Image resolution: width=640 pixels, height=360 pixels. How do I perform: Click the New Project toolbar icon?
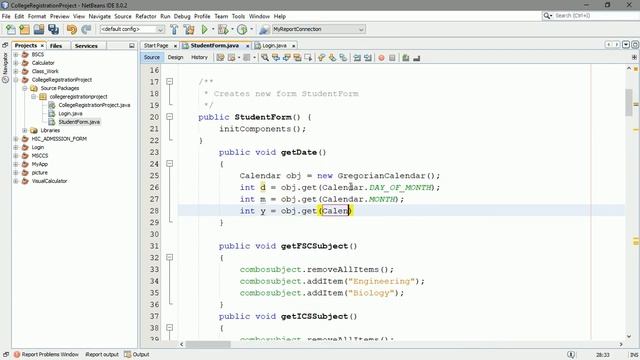click(x=24, y=29)
